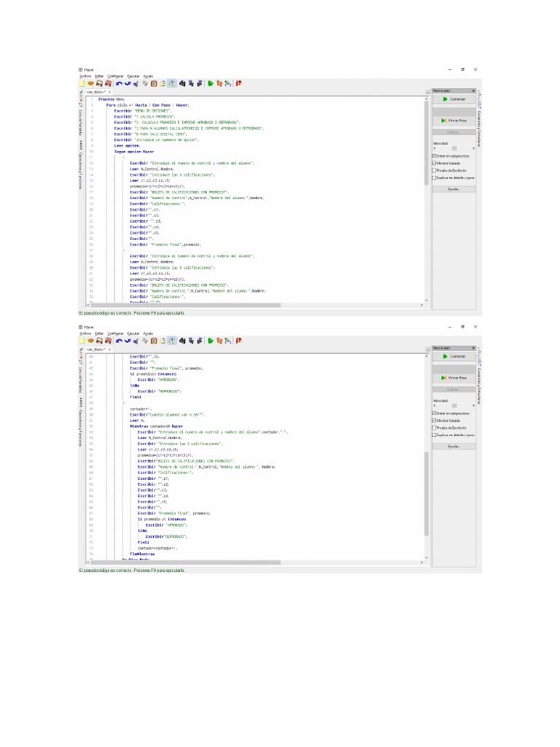560x747 pixels.
Task: Click vertical editor scrollbar in lower window
Action: pyautogui.click(x=427, y=452)
